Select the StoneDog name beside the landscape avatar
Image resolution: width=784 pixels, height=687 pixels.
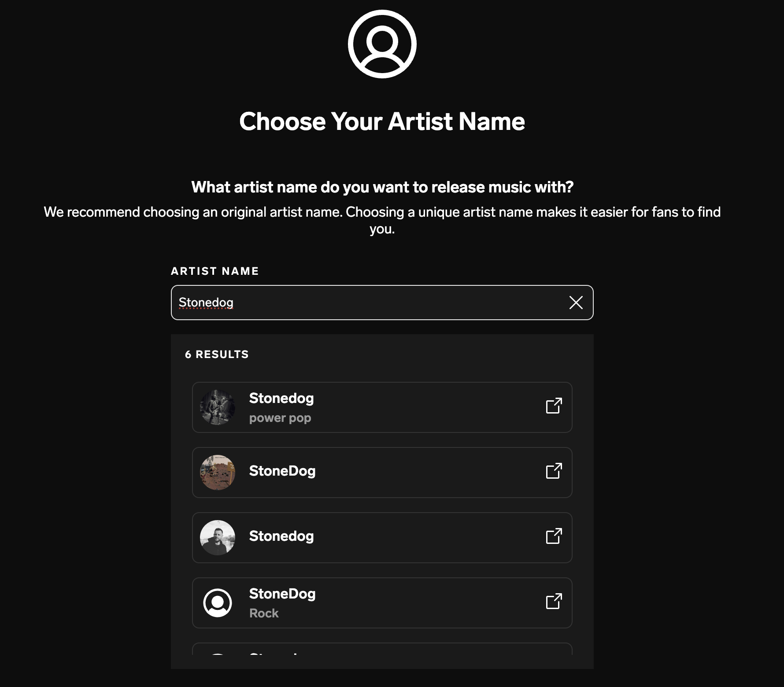(282, 471)
